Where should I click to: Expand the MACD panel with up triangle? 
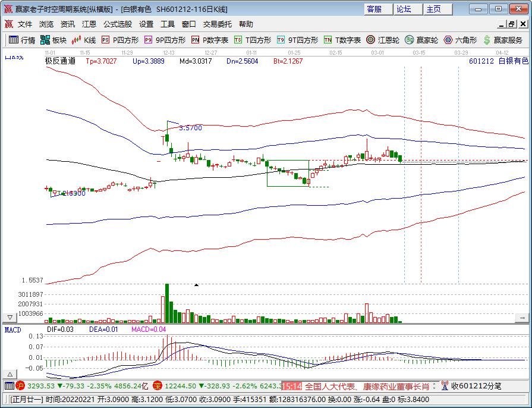click(10, 374)
